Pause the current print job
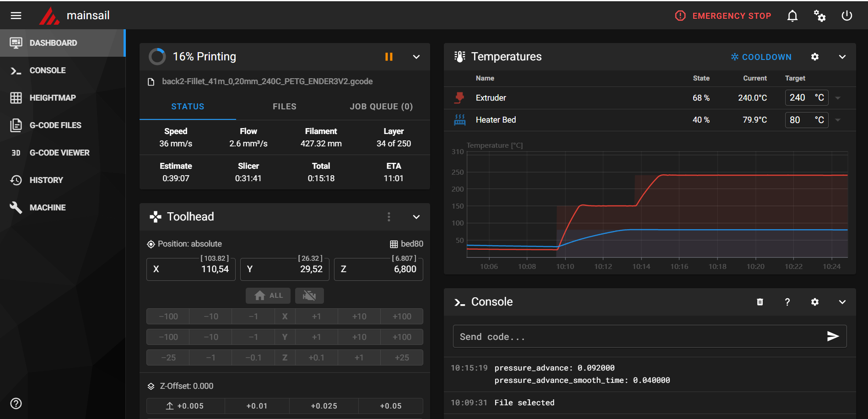 [x=388, y=57]
